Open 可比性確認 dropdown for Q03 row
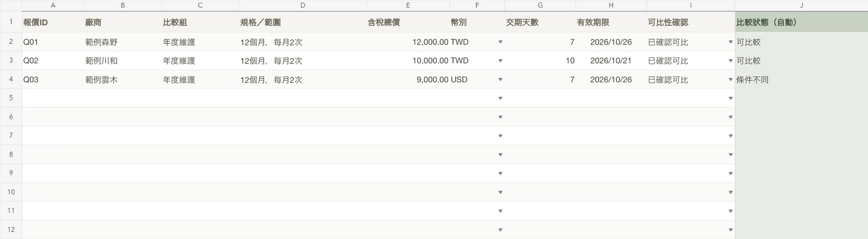 pyautogui.click(x=730, y=80)
